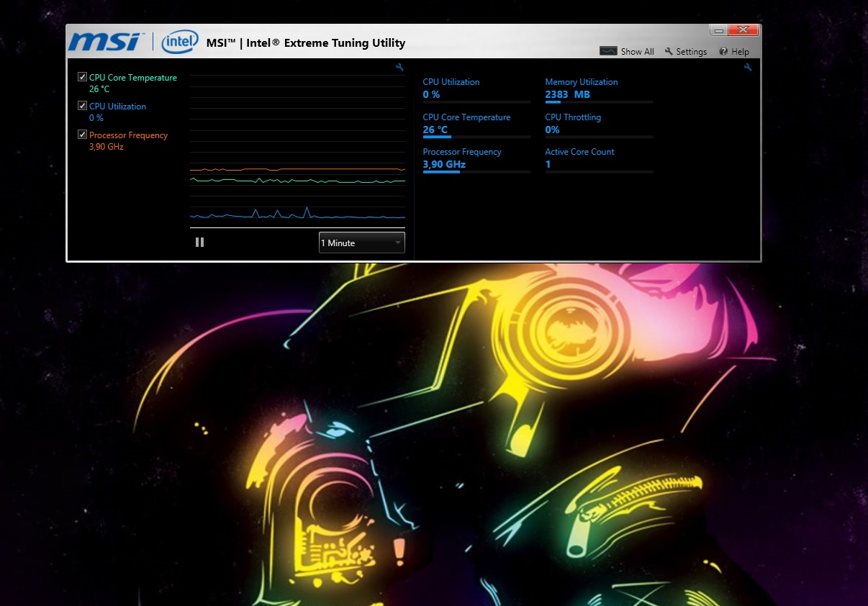The height and width of the screenshot is (606, 868).
Task: Click the blue utilization line in graph
Action: pos(297,215)
